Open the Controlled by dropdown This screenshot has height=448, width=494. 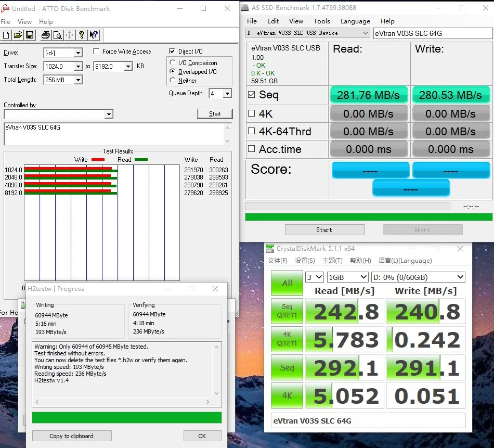(x=109, y=114)
